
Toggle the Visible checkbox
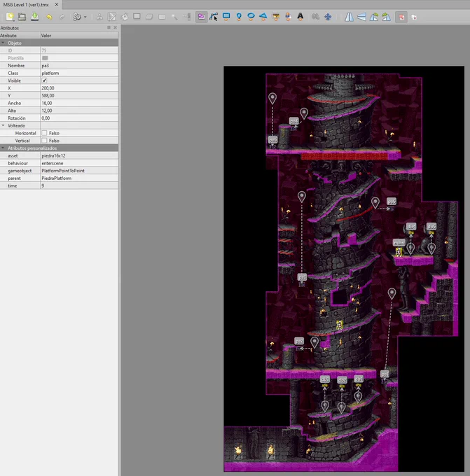click(x=44, y=80)
